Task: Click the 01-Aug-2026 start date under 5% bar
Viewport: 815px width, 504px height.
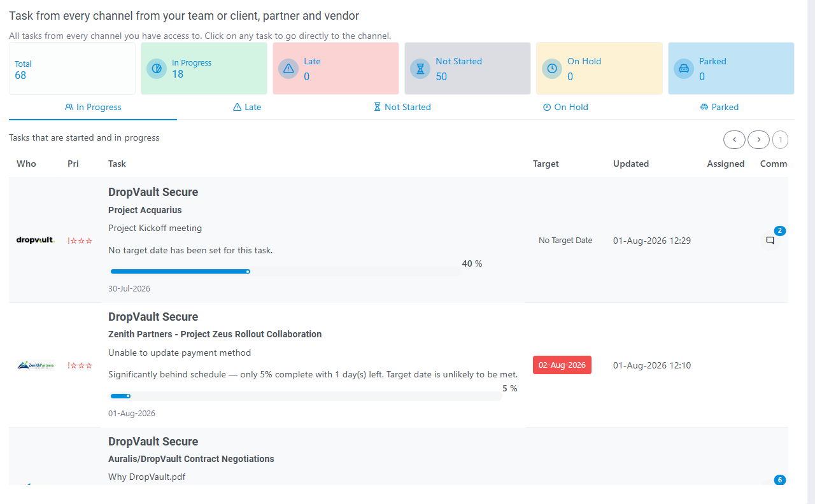Action: 132,413
